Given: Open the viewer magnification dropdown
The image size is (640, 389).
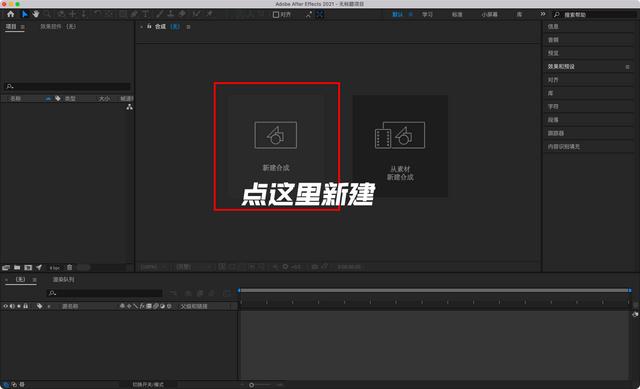Looking at the screenshot, I should point(153,267).
